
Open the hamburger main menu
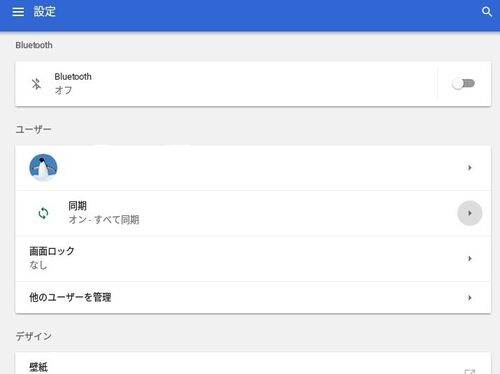pos(18,12)
